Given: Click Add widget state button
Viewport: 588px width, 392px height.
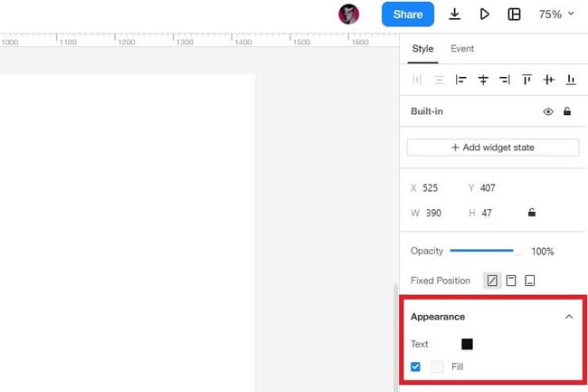Looking at the screenshot, I should click(x=493, y=148).
